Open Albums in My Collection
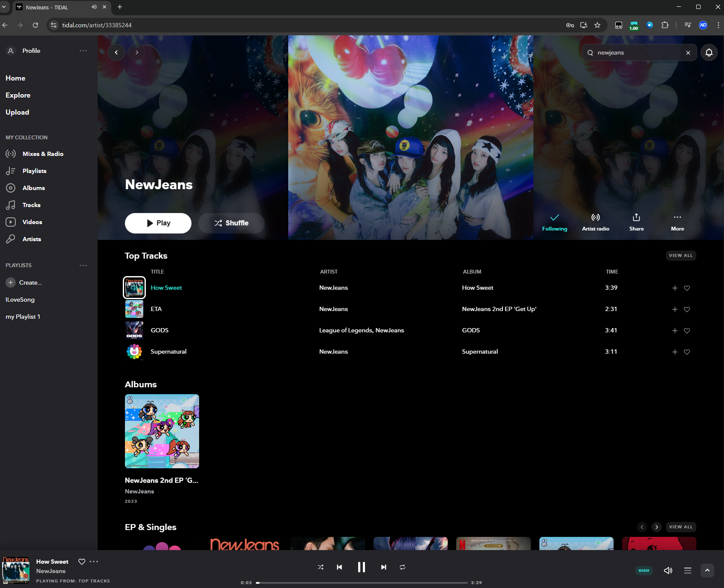The height and width of the screenshot is (588, 724). click(x=33, y=188)
